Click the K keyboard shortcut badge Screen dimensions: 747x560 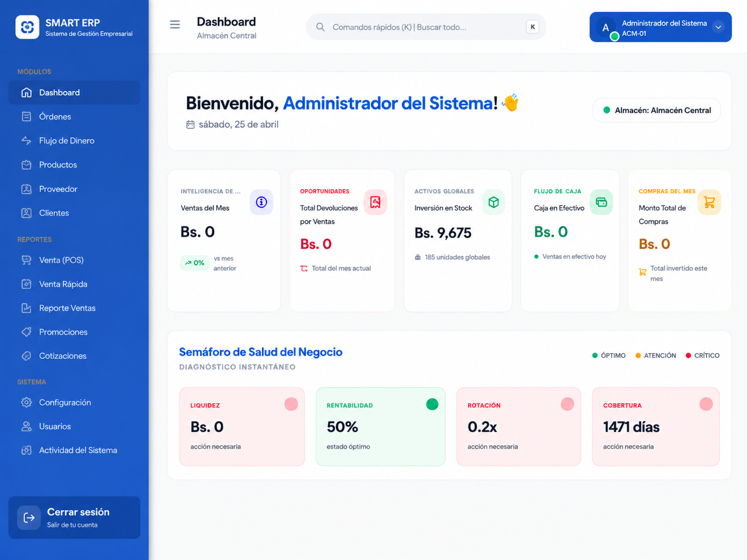532,27
